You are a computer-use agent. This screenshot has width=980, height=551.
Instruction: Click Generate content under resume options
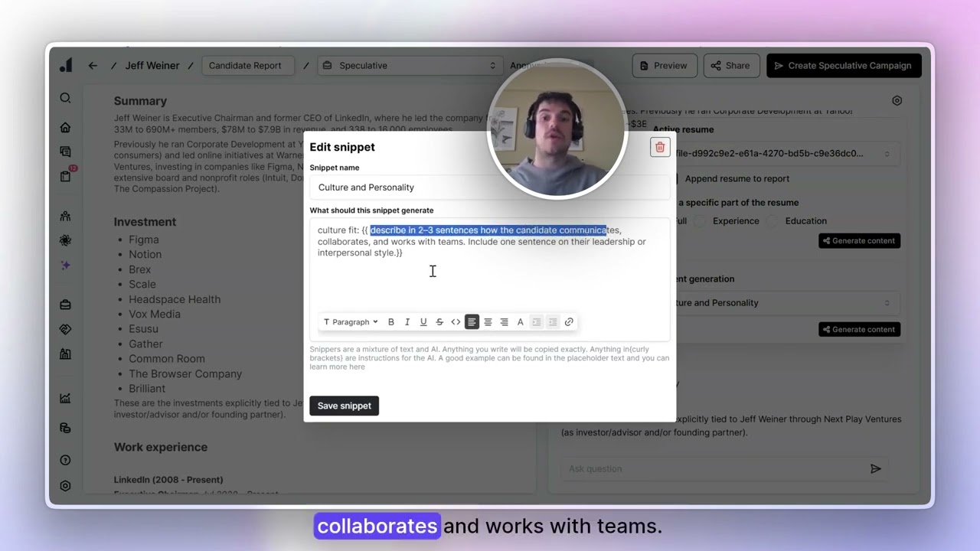(x=859, y=240)
